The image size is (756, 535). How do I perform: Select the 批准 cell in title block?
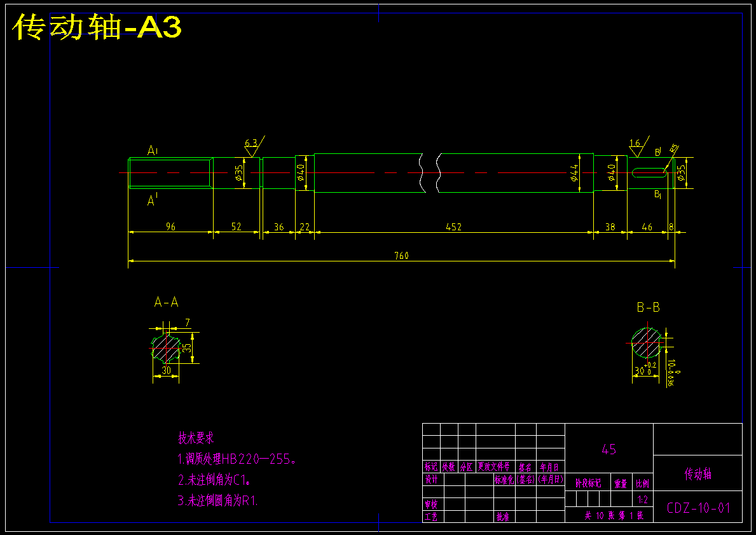(503, 517)
